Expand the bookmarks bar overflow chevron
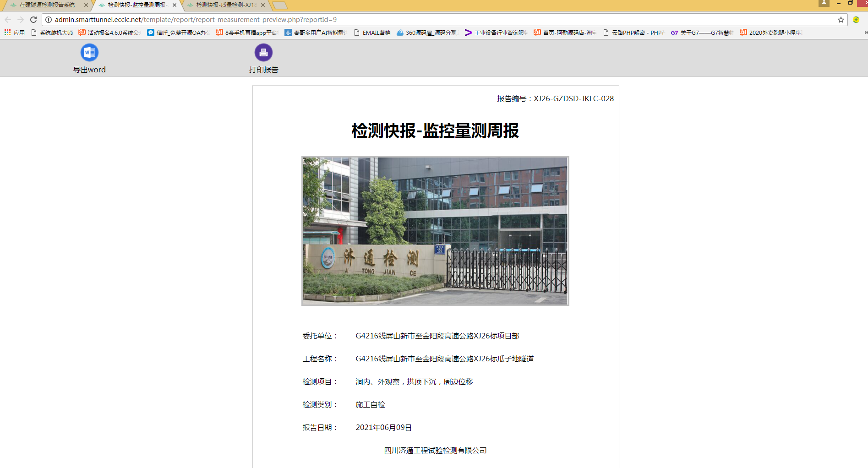 click(x=865, y=33)
